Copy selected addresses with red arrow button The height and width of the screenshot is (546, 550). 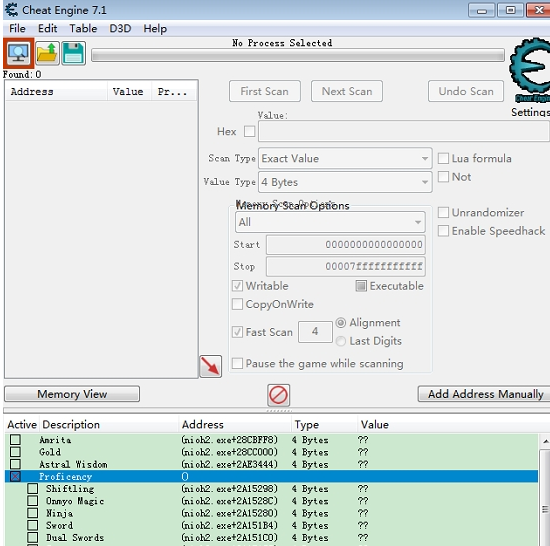click(x=210, y=366)
